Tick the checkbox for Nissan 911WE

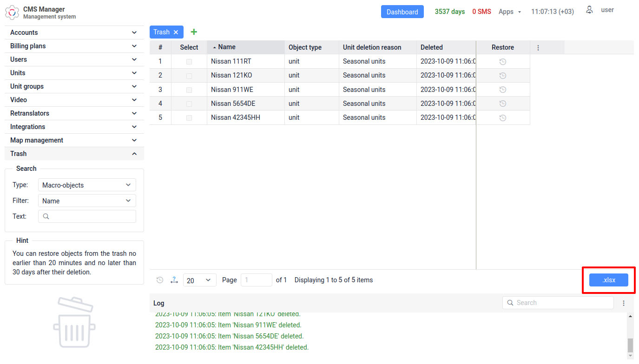(x=189, y=90)
